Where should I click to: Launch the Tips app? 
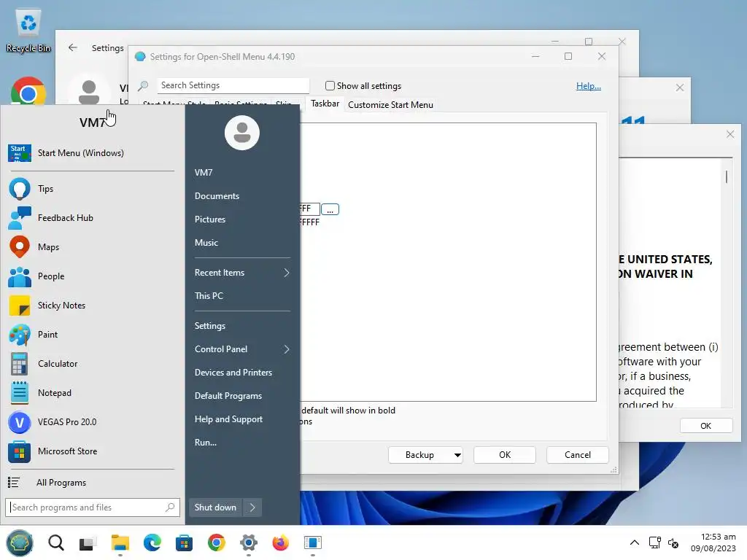click(92, 189)
